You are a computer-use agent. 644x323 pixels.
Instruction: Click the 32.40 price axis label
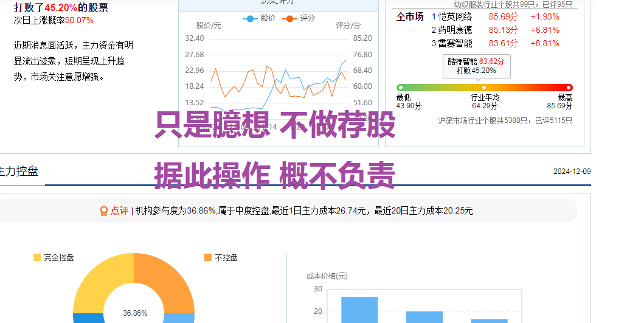point(194,38)
